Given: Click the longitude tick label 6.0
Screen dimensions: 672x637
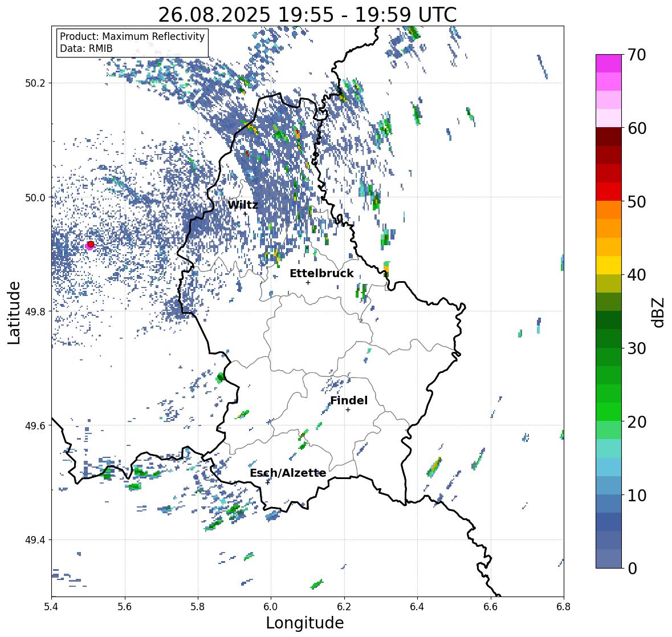Looking at the screenshot, I should pos(271,606).
